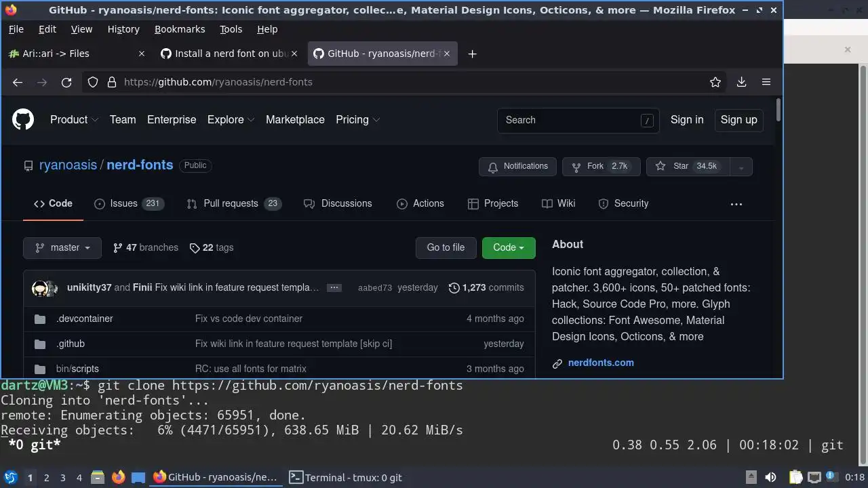868x488 pixels.
Task: Click the GitHub search field
Action: pos(578,120)
